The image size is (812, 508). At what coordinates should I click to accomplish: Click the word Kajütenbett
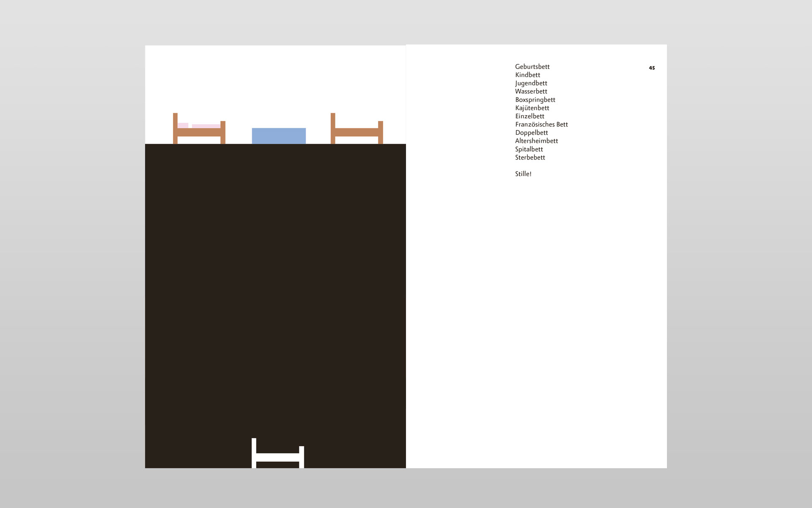click(532, 108)
